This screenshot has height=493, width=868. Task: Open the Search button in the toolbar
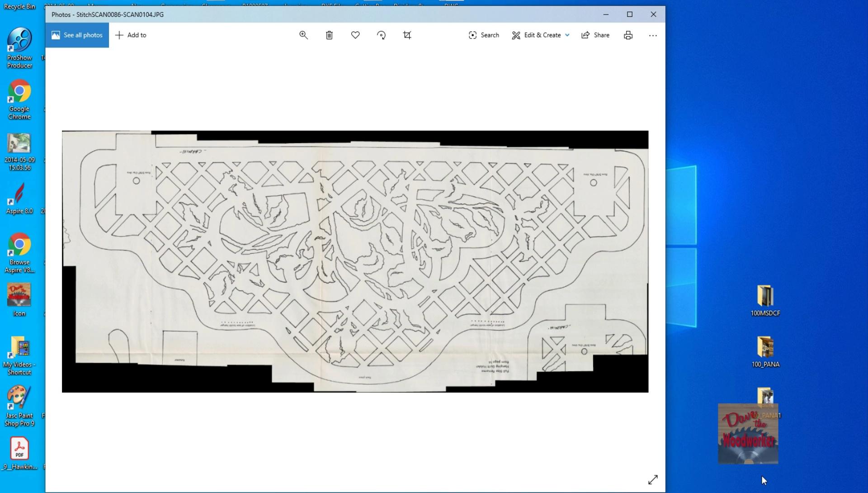[484, 35]
